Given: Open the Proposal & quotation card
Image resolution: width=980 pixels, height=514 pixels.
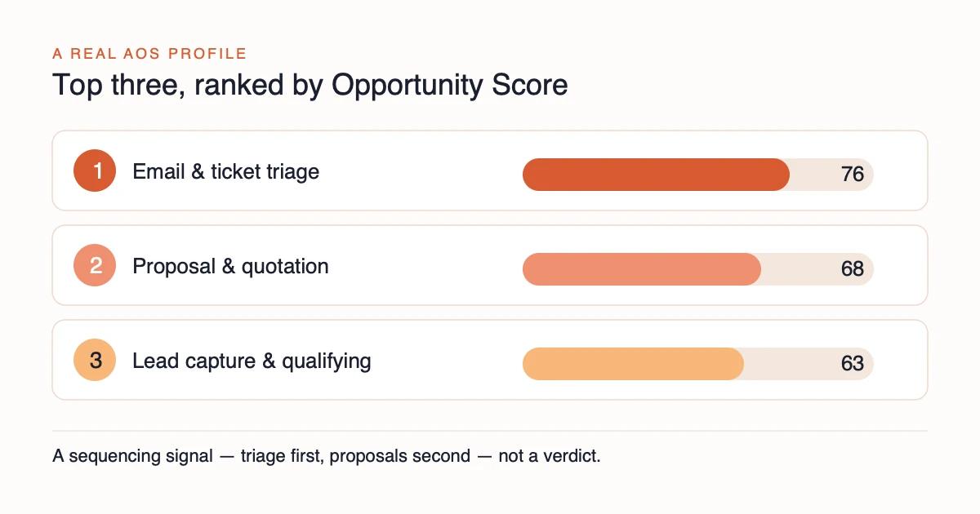Looking at the screenshot, I should point(490,265).
